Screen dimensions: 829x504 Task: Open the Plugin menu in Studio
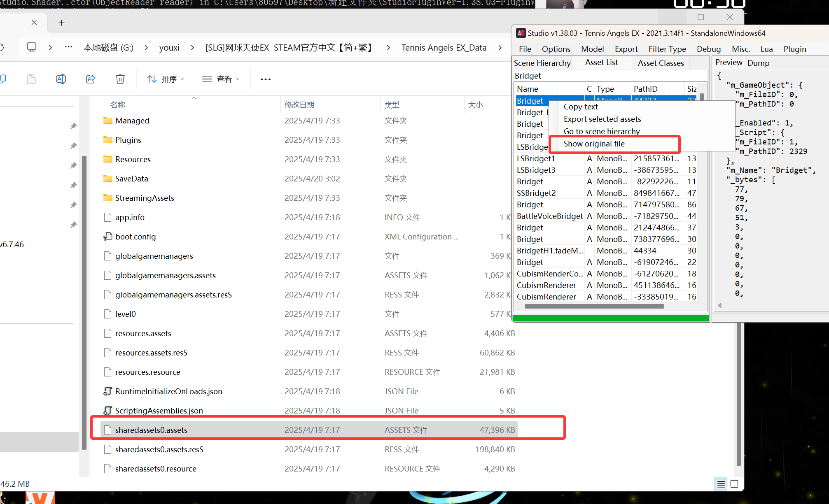click(x=795, y=49)
